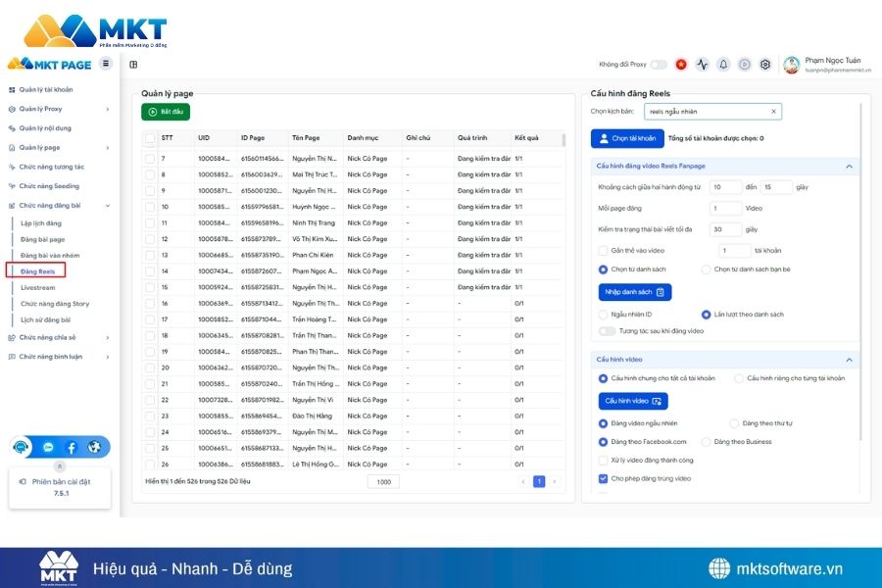The height and width of the screenshot is (588, 882).
Task: Open the Livestream menu item
Action: click(x=37, y=287)
